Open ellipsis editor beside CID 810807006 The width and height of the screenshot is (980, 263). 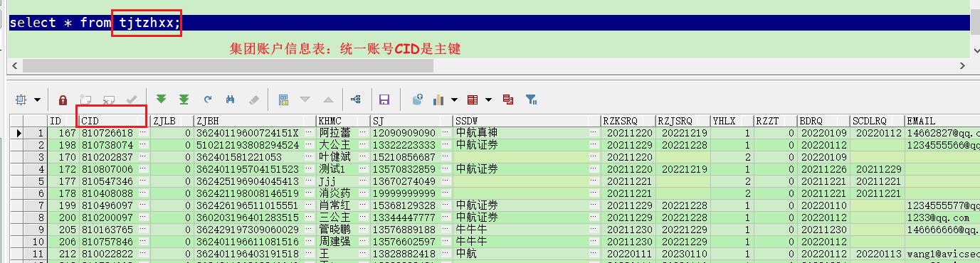point(143,169)
